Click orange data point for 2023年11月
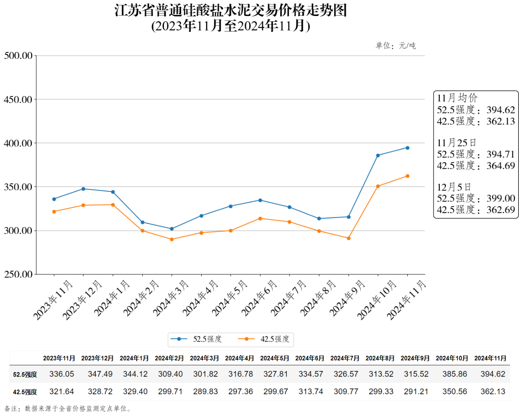The image size is (519, 420). tap(54, 212)
